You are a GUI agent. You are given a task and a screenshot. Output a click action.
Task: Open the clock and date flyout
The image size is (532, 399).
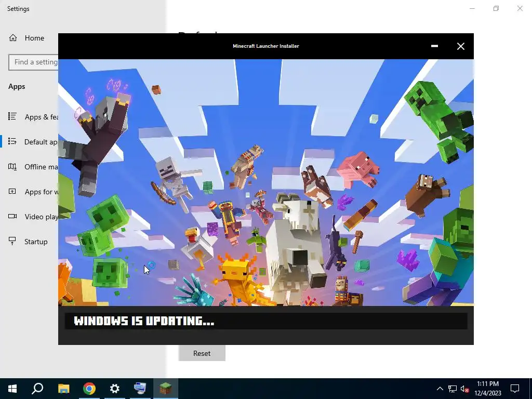point(488,389)
